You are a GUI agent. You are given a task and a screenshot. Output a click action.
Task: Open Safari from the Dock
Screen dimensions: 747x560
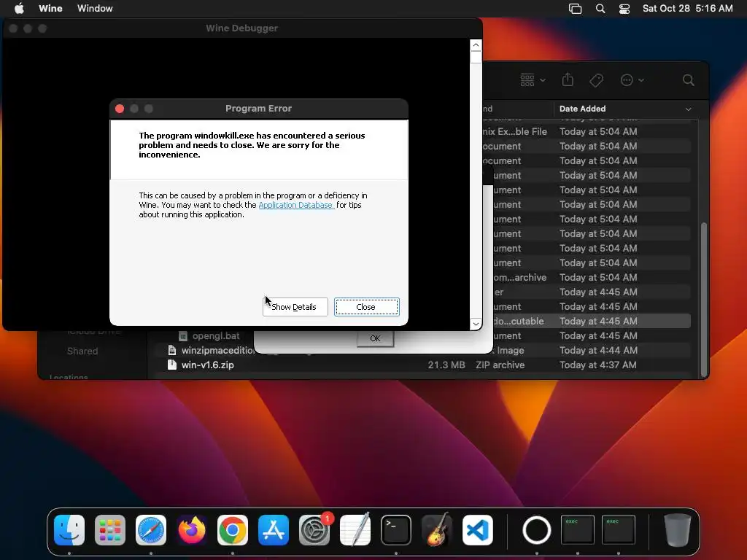pos(151,530)
